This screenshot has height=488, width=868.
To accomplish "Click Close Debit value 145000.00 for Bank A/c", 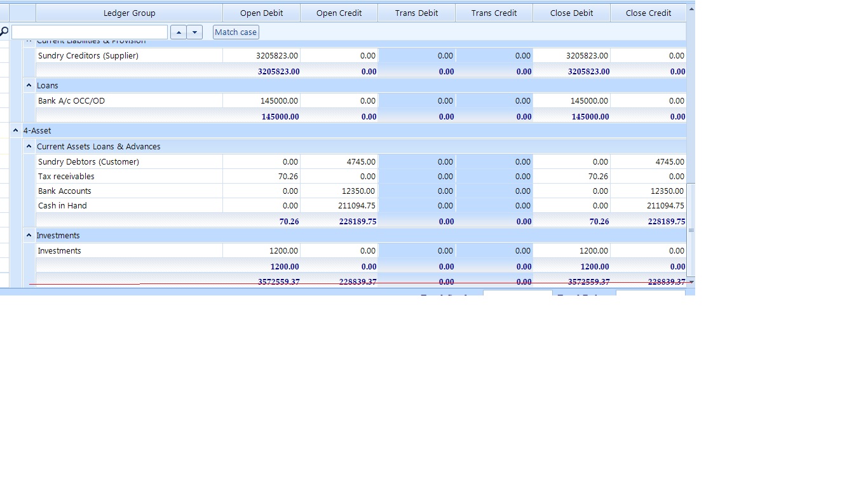I will tap(589, 100).
